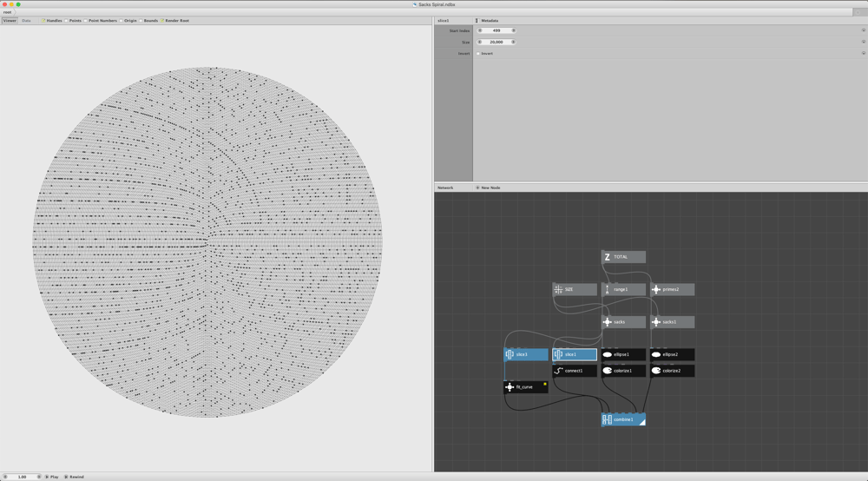This screenshot has height=481, width=868.
Task: Click the 'Size' parameter label
Action: (x=465, y=42)
